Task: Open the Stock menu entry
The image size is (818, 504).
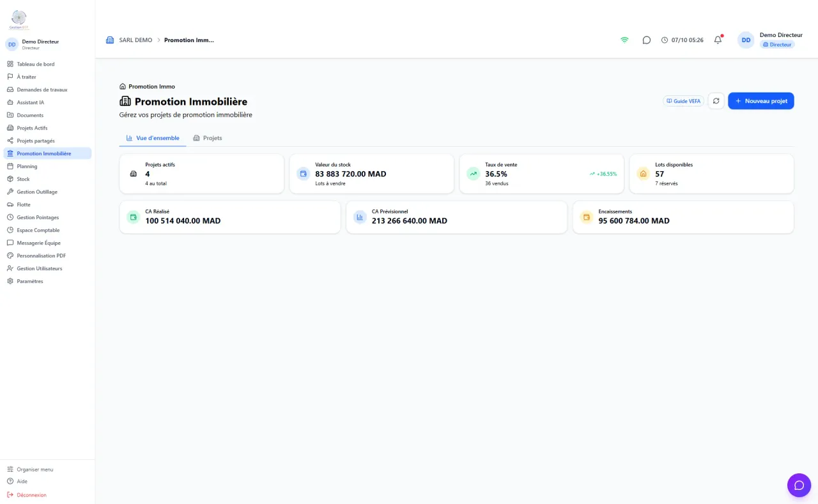Action: [x=47, y=179]
